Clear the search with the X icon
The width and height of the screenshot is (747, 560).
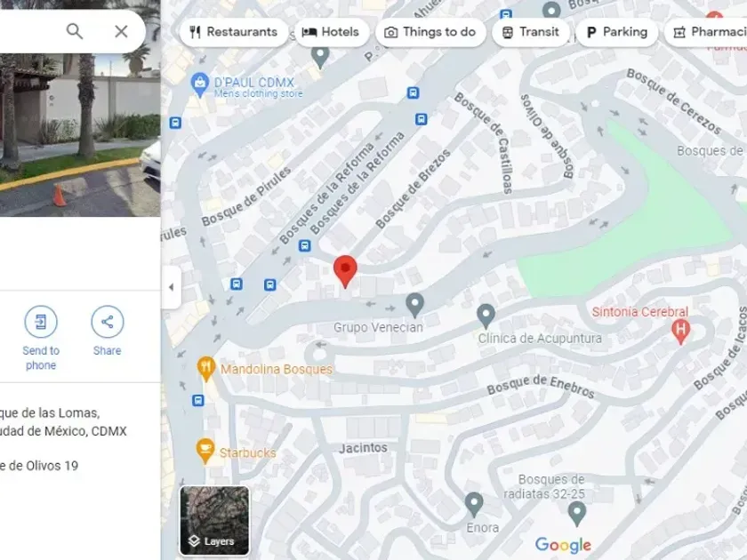[121, 31]
